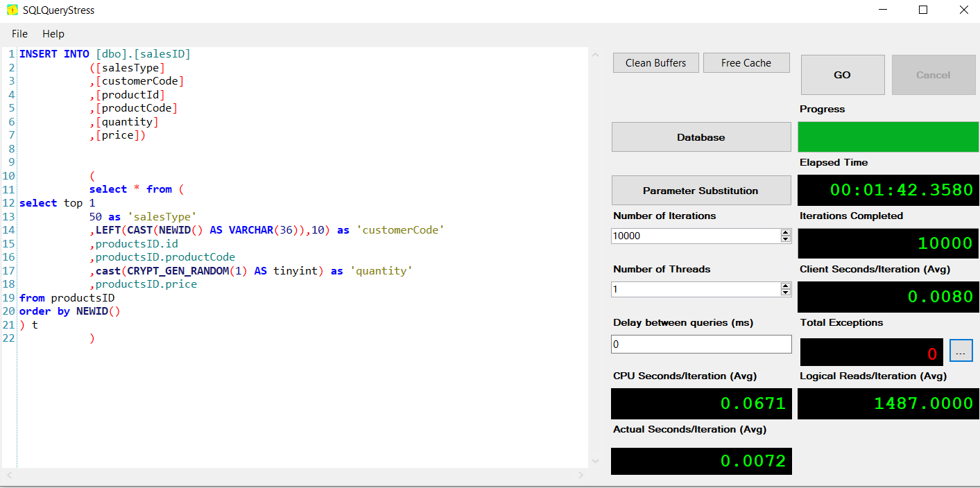This screenshot has width=980, height=488.
Task: Click productsID.id on line 15
Action: (x=137, y=244)
